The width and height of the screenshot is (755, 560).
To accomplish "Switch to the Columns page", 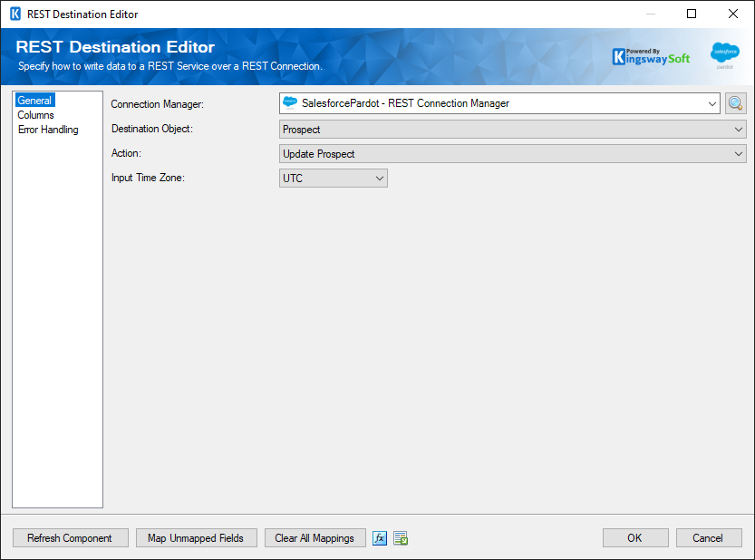I will (35, 115).
